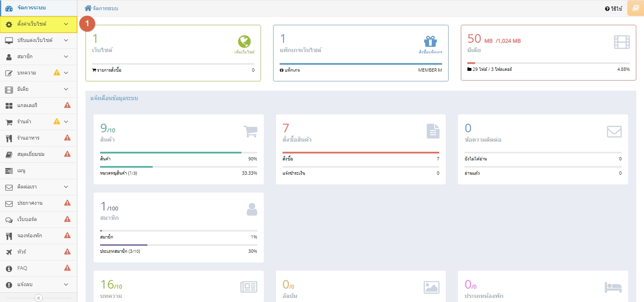Click the warning icon beside แกลเลอรี
The height and width of the screenshot is (302, 644).
click(x=68, y=105)
